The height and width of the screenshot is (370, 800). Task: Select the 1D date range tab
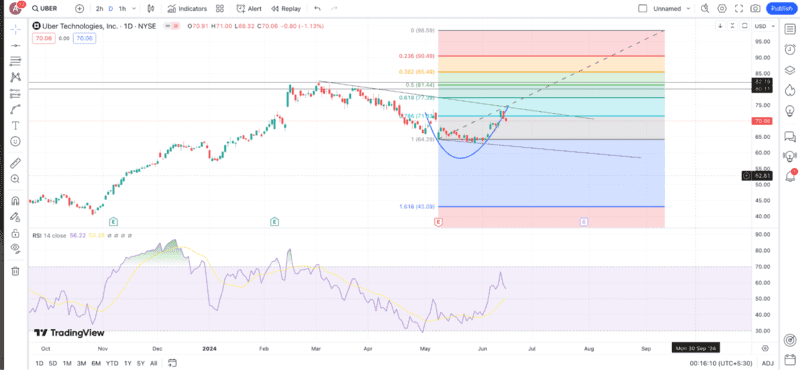[39, 363]
